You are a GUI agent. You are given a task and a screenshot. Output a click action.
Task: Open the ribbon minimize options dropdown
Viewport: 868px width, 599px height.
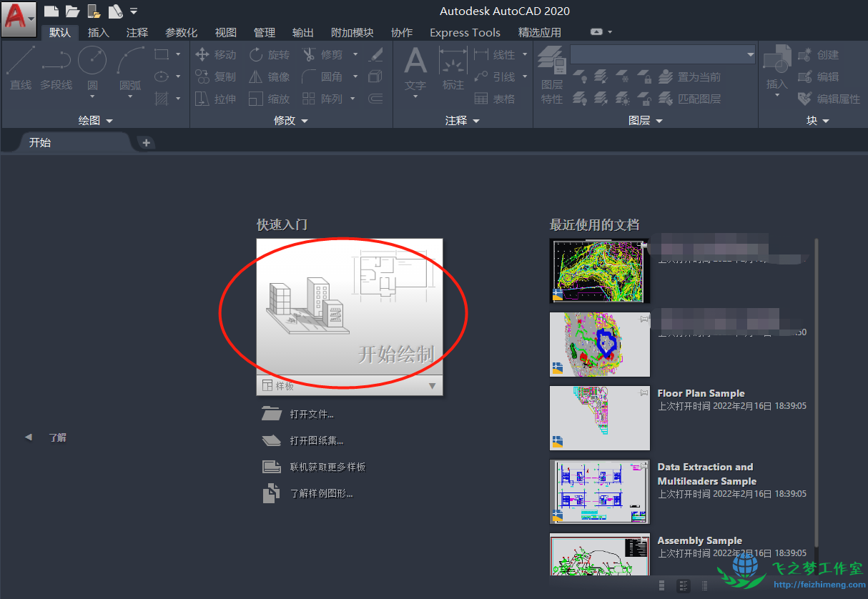coord(610,32)
